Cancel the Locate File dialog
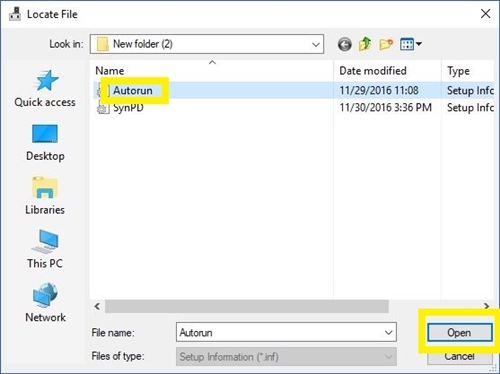This screenshot has width=500, height=374. (x=459, y=357)
